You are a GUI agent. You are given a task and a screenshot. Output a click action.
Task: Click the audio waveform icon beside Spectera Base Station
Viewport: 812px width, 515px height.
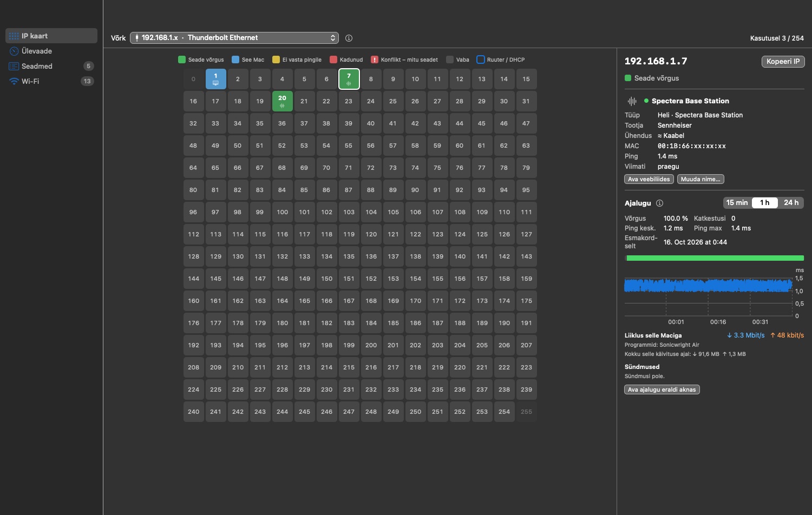click(x=632, y=101)
